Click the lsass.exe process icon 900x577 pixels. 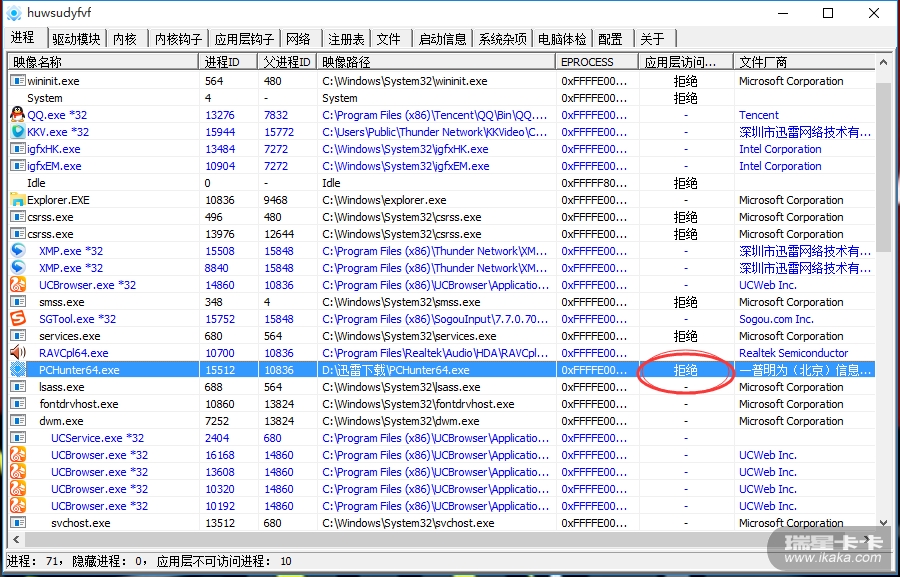point(18,387)
